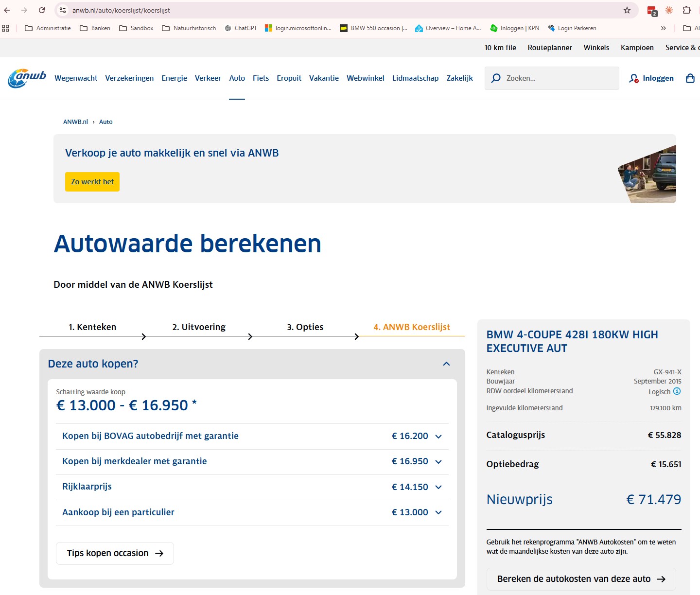Go back with the browser back arrow

7,10
